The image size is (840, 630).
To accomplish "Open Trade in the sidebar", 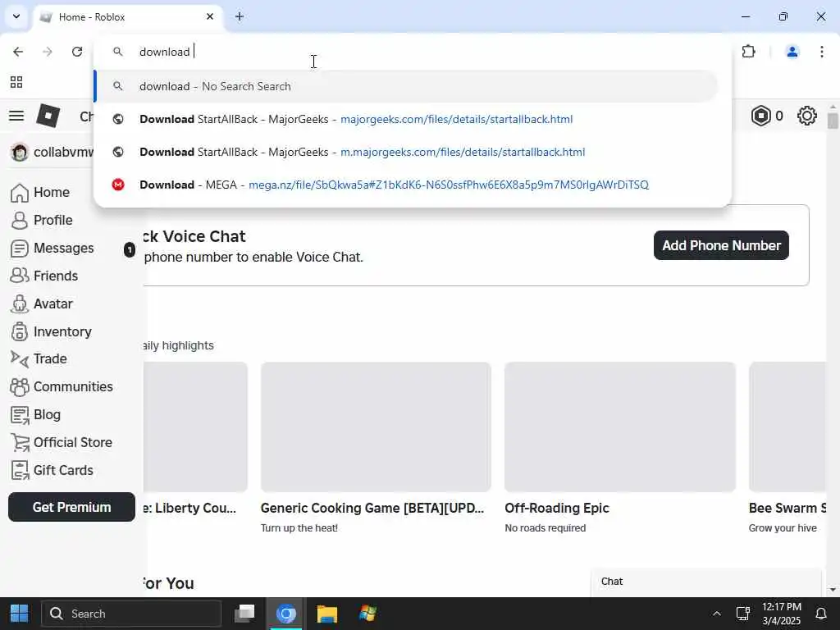I will click(39, 359).
